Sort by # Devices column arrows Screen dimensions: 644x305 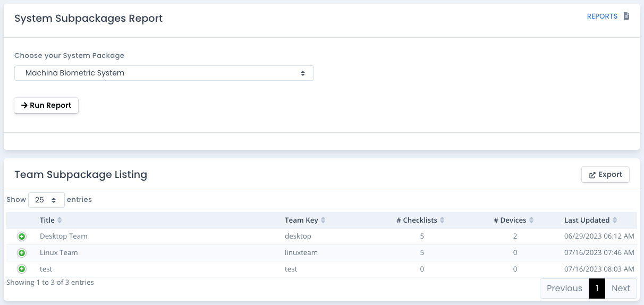(x=531, y=221)
